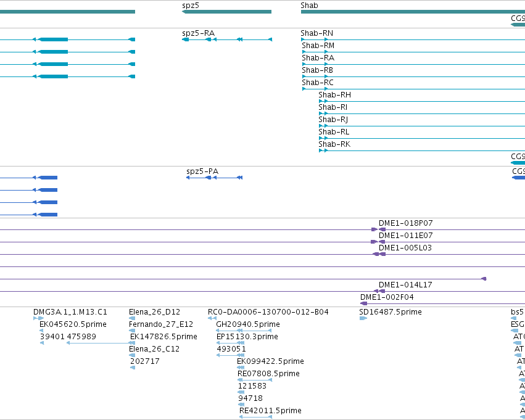Select the spz5-RA transcript label
The image size is (525, 420).
click(x=198, y=33)
